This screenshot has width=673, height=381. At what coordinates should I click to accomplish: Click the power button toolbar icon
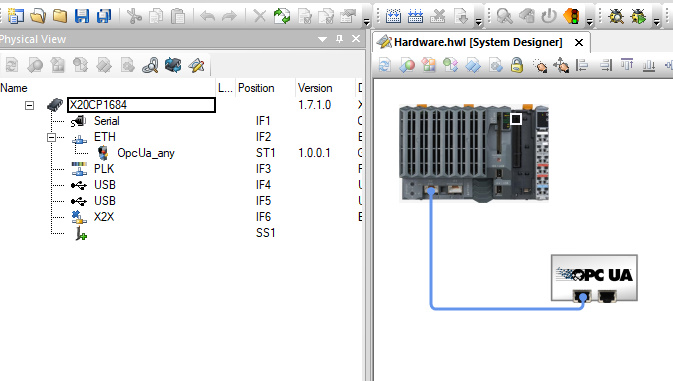click(x=549, y=16)
